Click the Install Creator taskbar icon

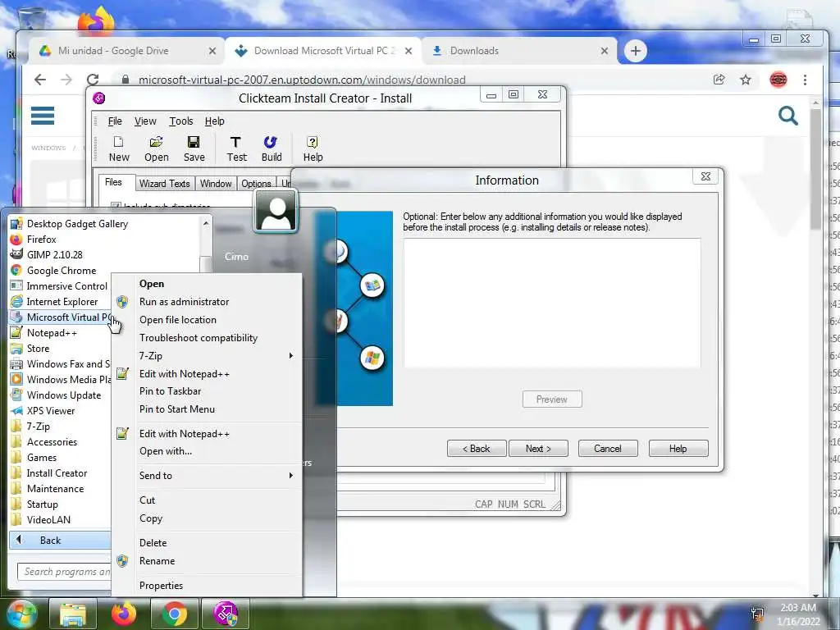[x=226, y=614]
